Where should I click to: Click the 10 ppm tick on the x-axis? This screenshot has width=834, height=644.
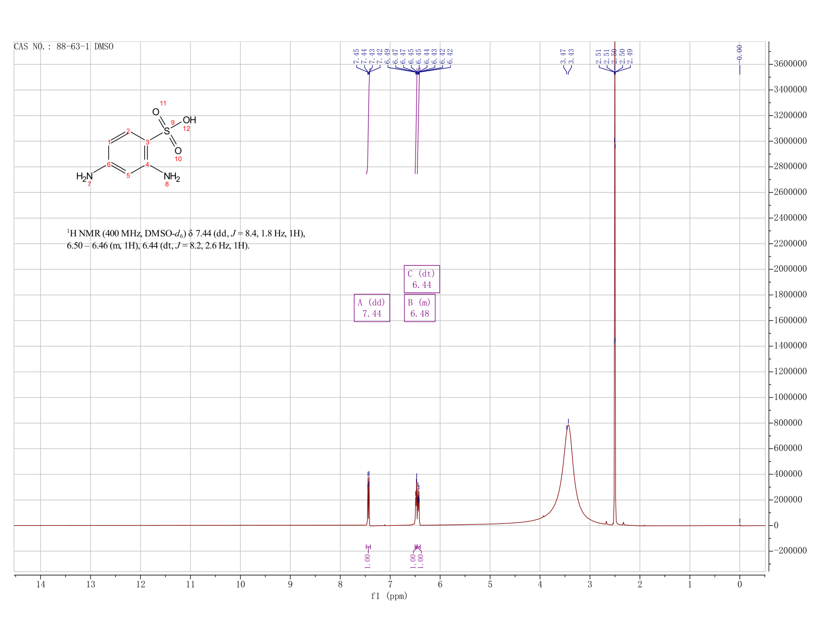(x=240, y=585)
